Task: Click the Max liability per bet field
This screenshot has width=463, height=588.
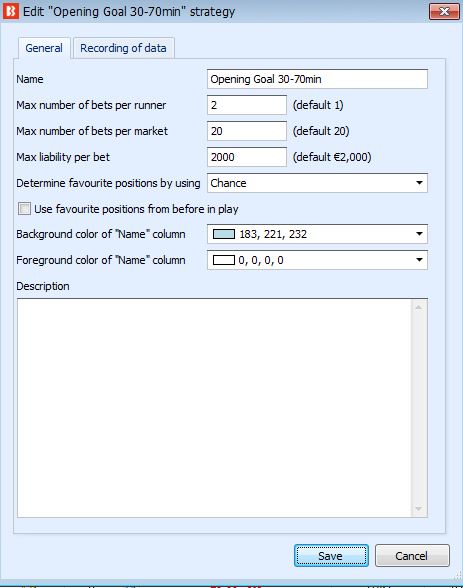Action: tap(247, 157)
